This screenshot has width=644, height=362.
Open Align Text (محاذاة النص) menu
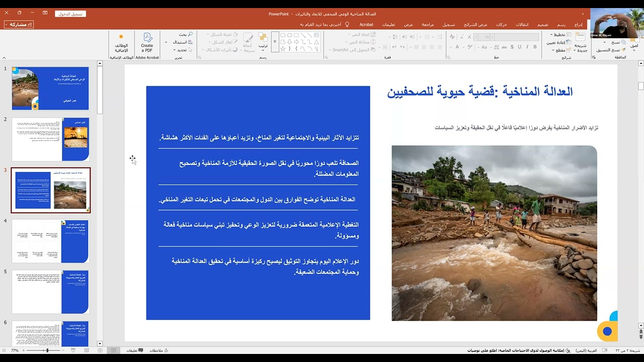[x=360, y=42]
